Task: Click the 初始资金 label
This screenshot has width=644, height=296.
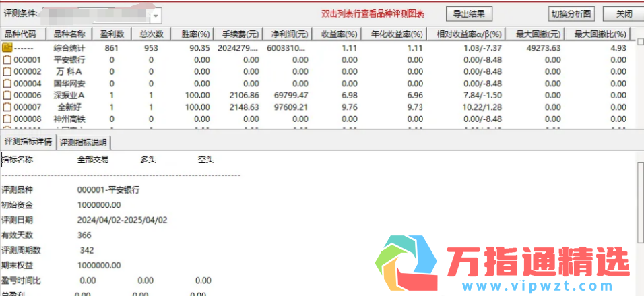Action: click(x=17, y=205)
